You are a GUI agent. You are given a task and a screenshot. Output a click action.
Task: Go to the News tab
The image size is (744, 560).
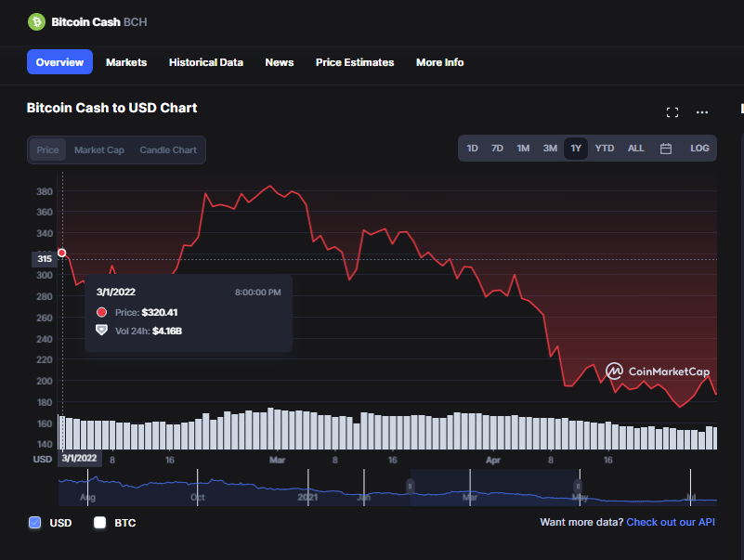pyautogui.click(x=279, y=62)
